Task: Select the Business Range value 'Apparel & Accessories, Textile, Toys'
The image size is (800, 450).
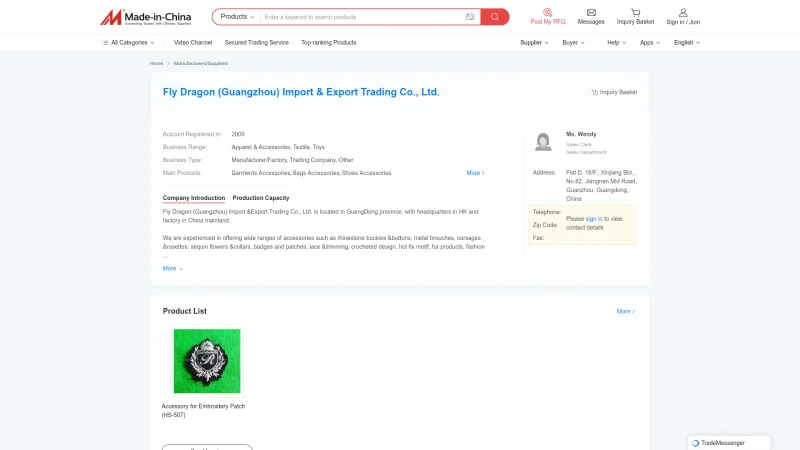Action: point(278,147)
